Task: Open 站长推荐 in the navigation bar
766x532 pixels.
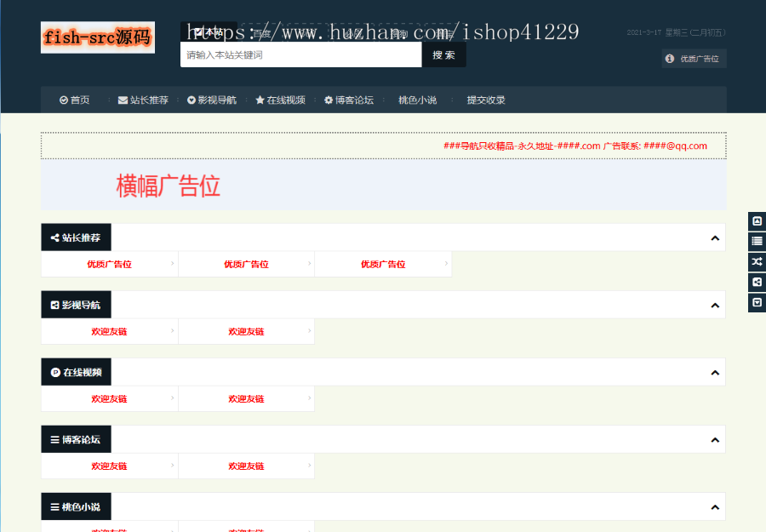Action: point(143,100)
